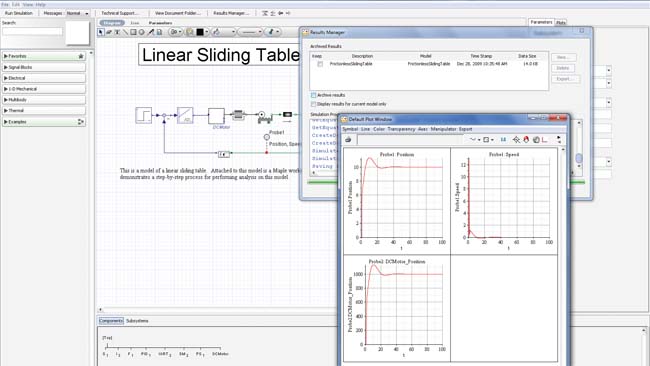The width and height of the screenshot is (650, 366).
Task: Click the Step source block in diagram
Action: [143, 115]
